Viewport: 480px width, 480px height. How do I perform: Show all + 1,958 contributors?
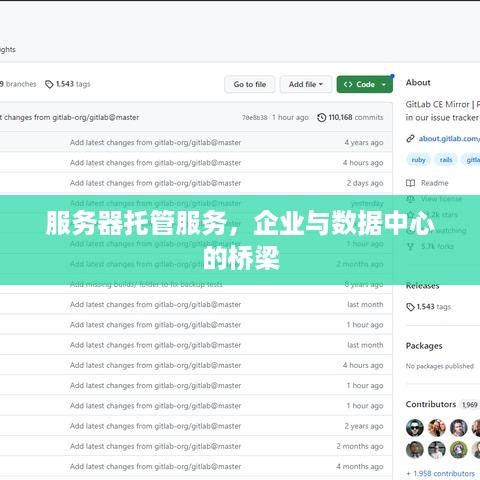point(440,473)
